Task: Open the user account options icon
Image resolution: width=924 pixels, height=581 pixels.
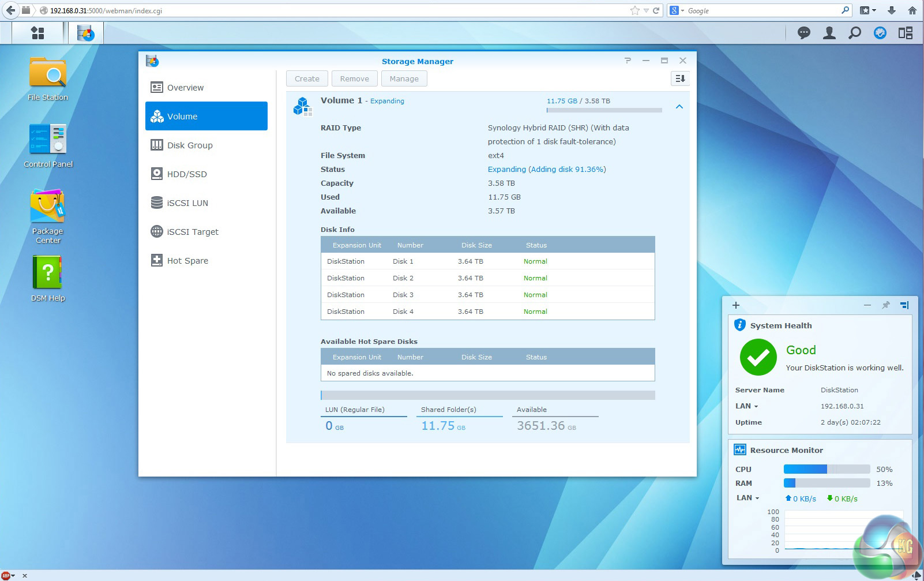Action: point(829,33)
